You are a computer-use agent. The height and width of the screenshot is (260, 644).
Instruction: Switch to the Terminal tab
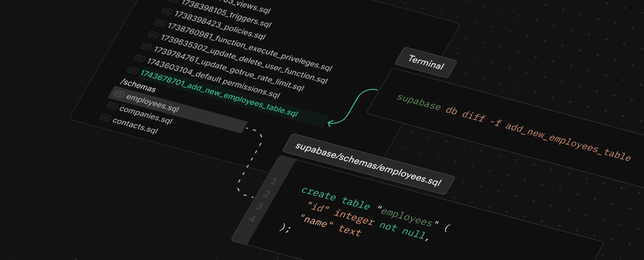(x=427, y=62)
